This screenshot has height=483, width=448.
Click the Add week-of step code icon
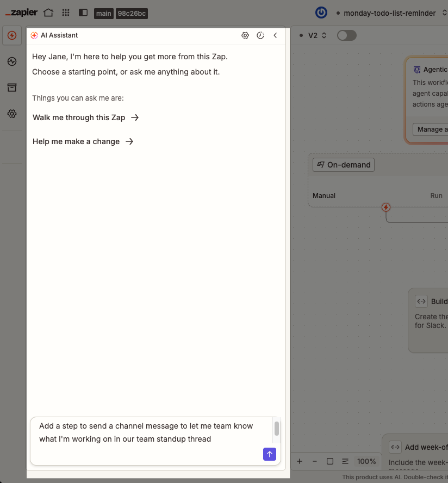point(395,447)
